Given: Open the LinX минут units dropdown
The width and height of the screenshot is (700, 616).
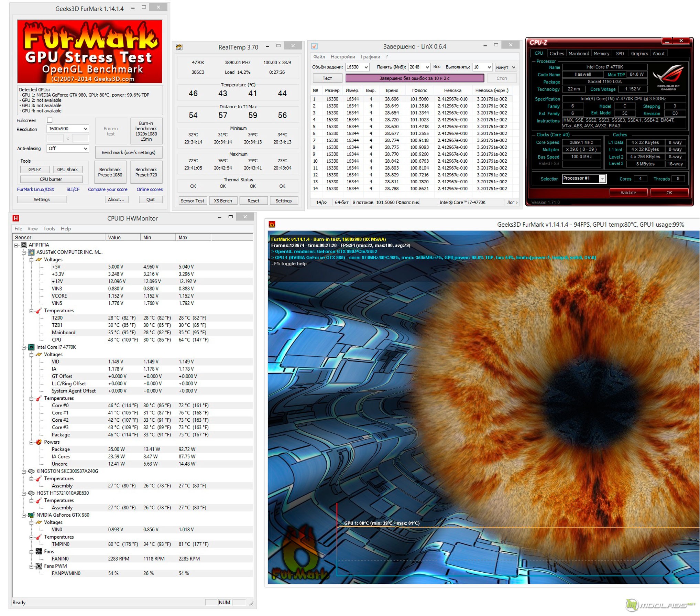Looking at the screenshot, I should tap(505, 67).
